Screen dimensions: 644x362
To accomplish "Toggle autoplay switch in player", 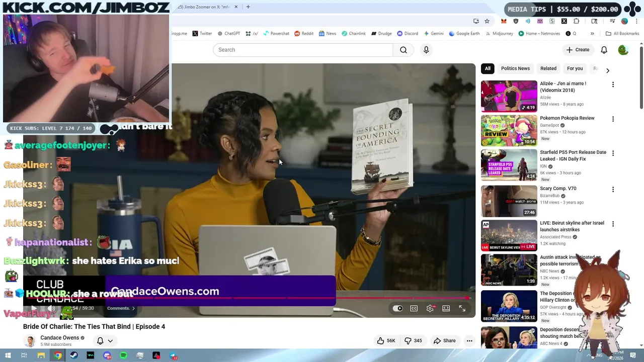I will click(x=397, y=308).
